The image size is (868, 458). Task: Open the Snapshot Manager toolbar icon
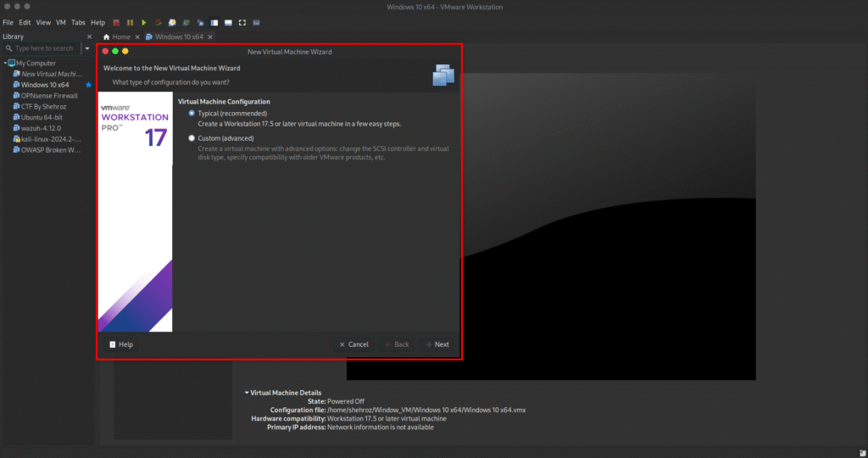tap(200, 23)
